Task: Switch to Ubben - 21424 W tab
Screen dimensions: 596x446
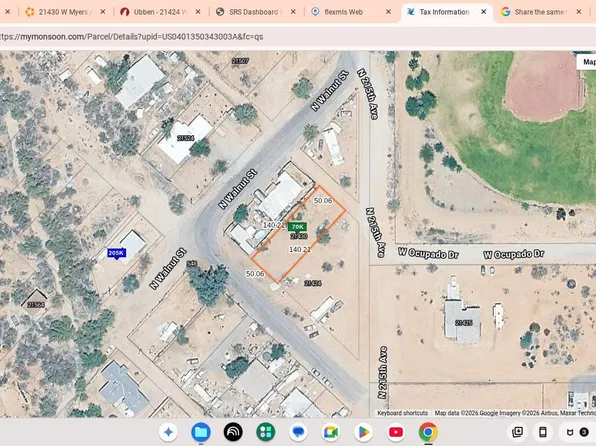Action: [160, 12]
